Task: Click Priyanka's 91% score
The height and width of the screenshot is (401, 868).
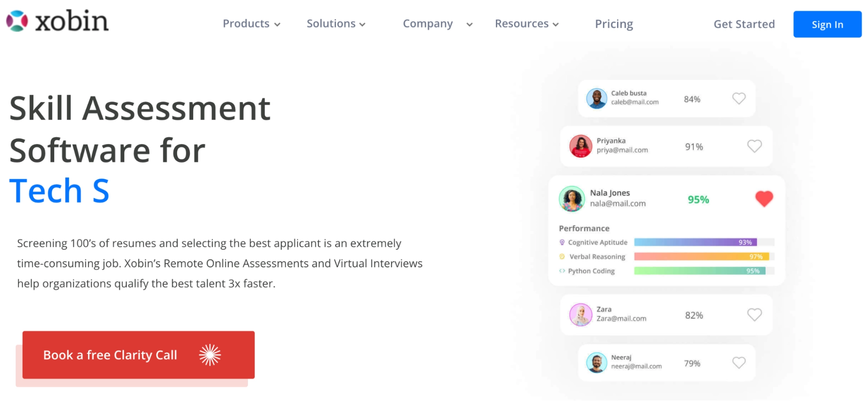Action: (x=694, y=147)
